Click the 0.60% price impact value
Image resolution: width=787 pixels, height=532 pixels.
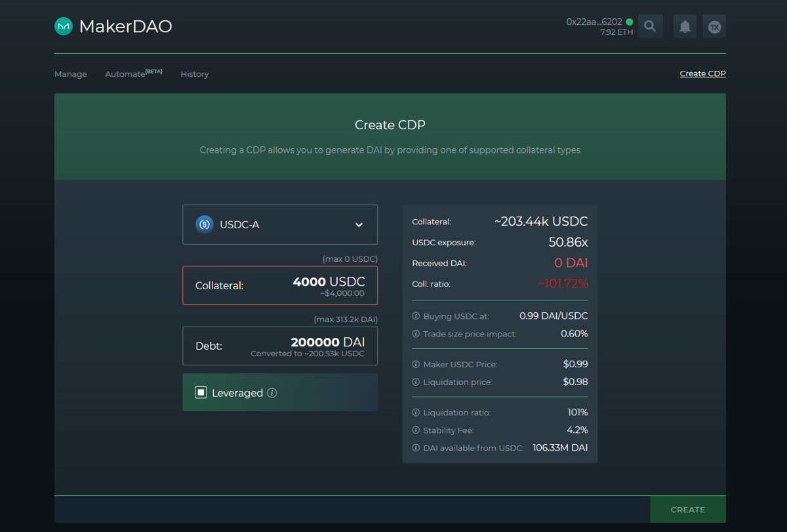[x=575, y=334]
